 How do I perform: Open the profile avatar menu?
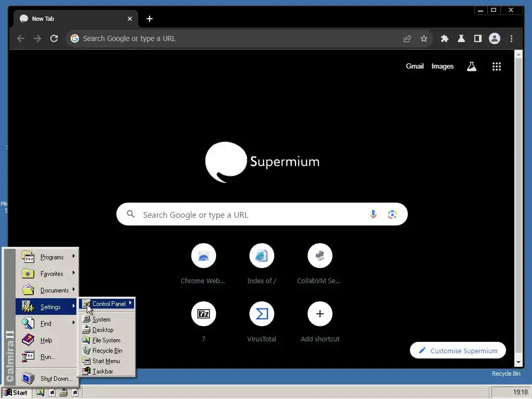495,38
